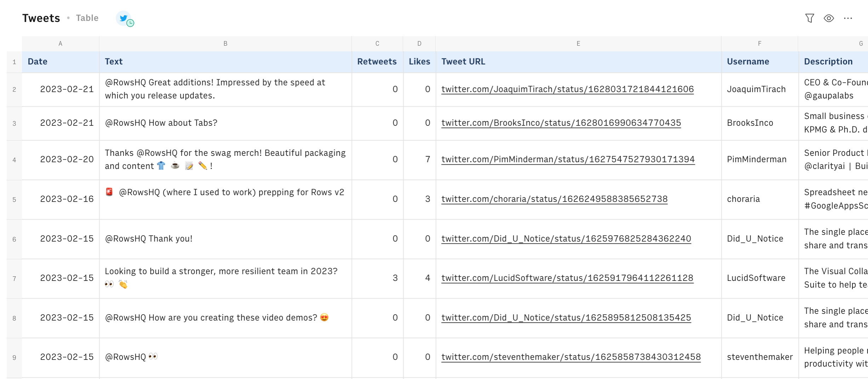Screen dimensions: 868x379
Task: Click the Tweet URL header cell
Action: tap(578, 62)
